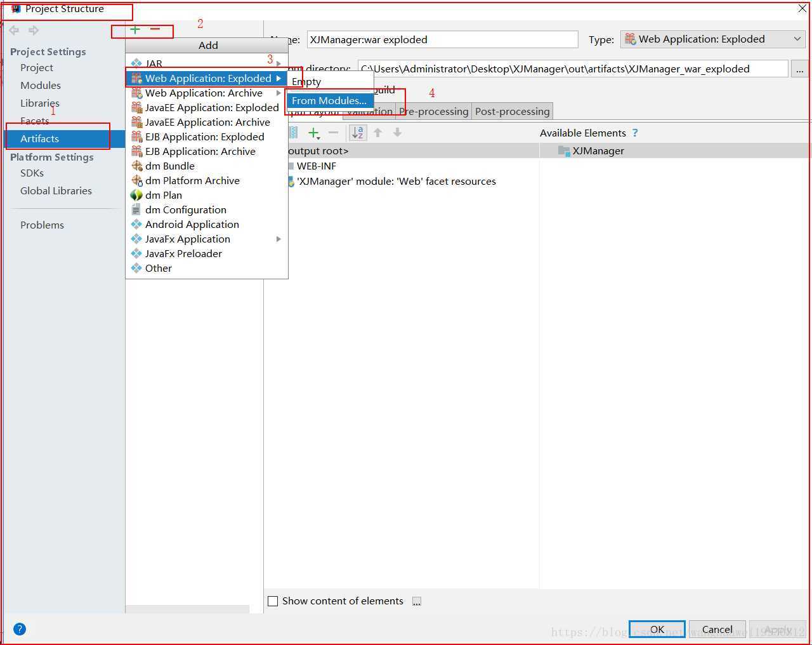Click the Output directory path field
The image size is (812, 645).
573,69
